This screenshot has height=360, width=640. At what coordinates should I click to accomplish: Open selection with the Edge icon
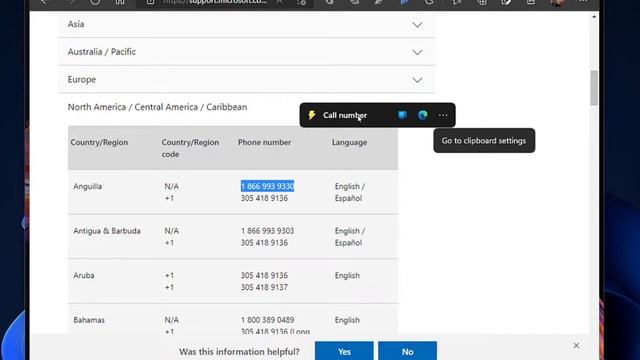point(422,115)
